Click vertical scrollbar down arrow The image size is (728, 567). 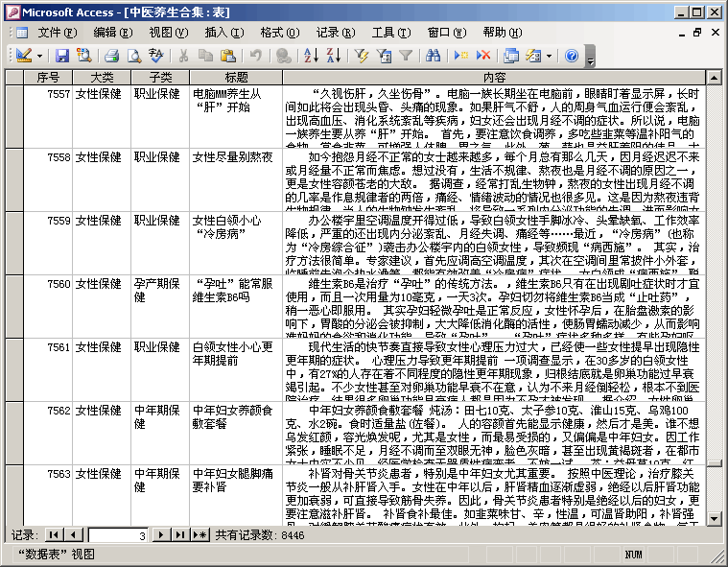click(x=714, y=518)
